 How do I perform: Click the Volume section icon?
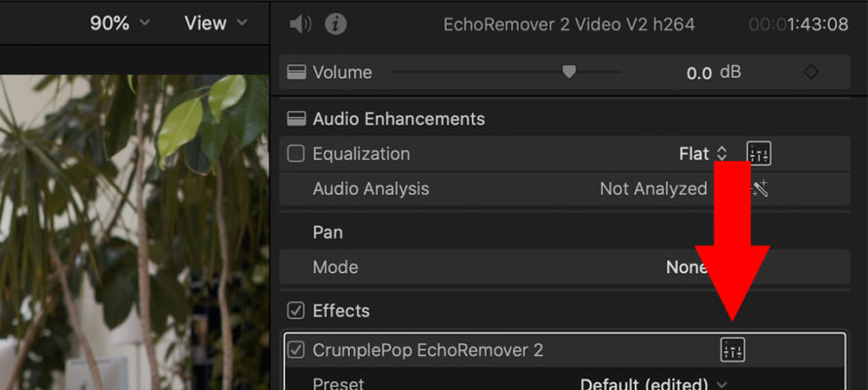point(296,72)
